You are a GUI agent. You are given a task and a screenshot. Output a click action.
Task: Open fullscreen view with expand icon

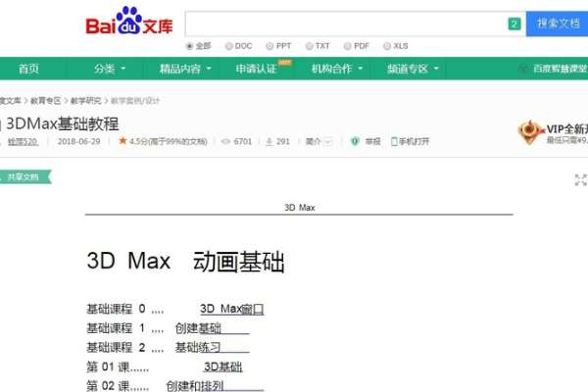point(580,180)
